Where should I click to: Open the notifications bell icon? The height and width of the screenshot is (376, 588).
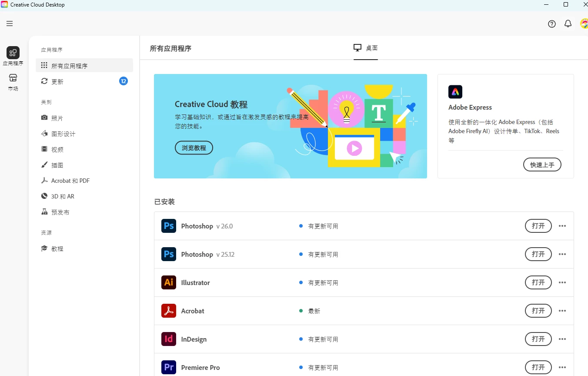tap(568, 24)
